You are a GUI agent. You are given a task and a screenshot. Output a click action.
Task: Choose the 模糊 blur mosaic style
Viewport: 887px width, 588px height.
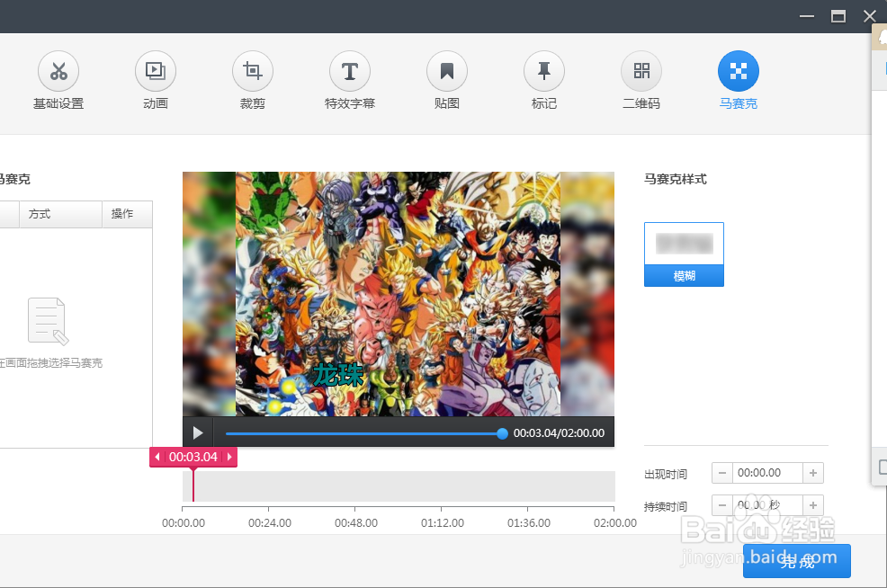point(684,254)
